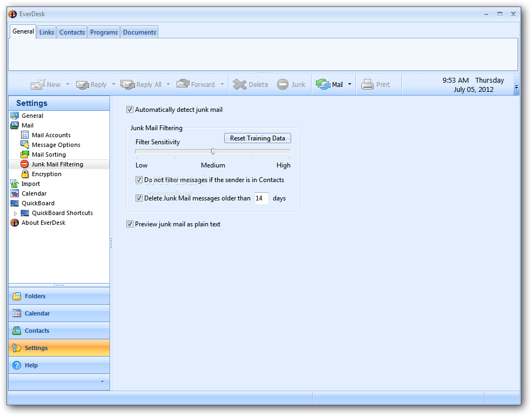Click the General settings icon in tree
Screen dimensions: 532x416
coord(15,116)
